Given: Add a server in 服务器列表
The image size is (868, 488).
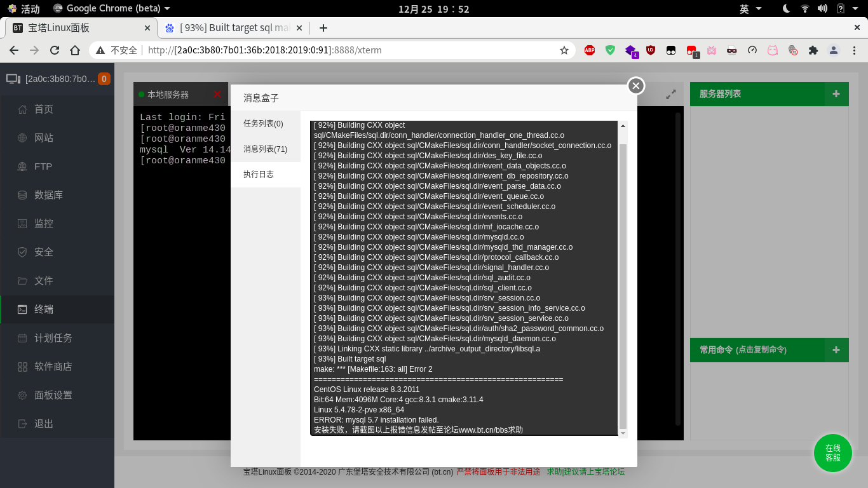Looking at the screenshot, I should (x=836, y=94).
